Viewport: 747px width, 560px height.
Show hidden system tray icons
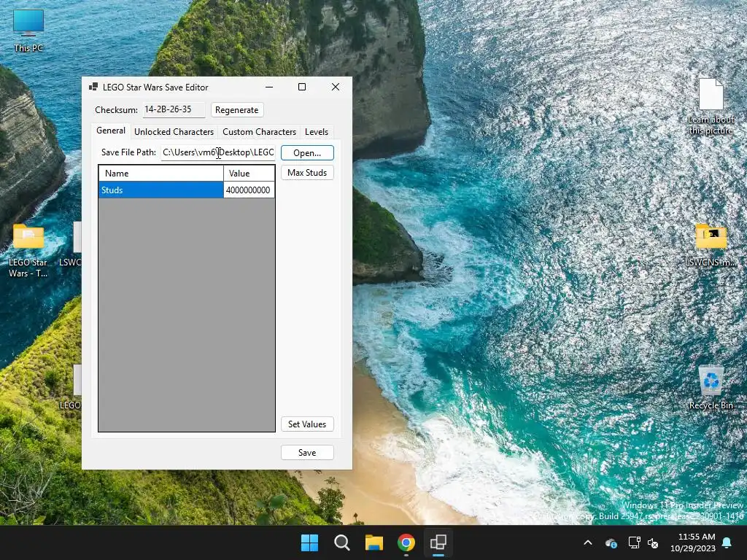pos(588,542)
